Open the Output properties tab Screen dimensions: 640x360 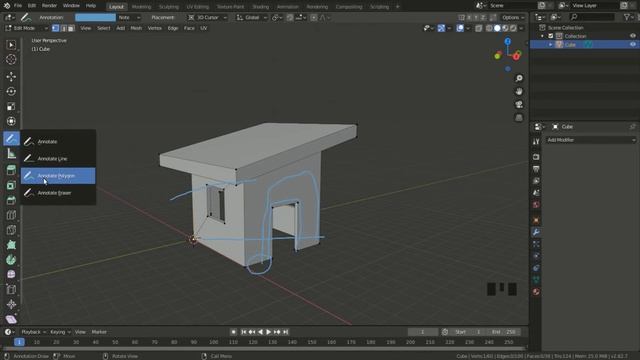536,169
